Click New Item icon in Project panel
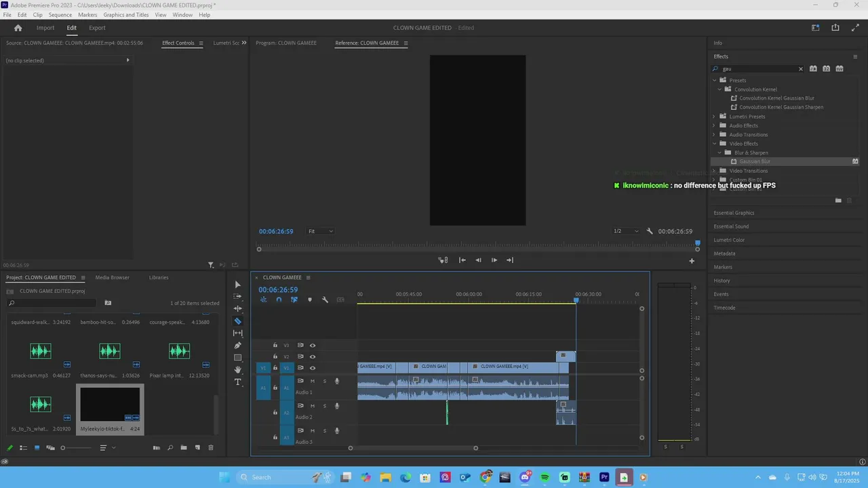Screen dimensions: 868x488 [x=197, y=447]
